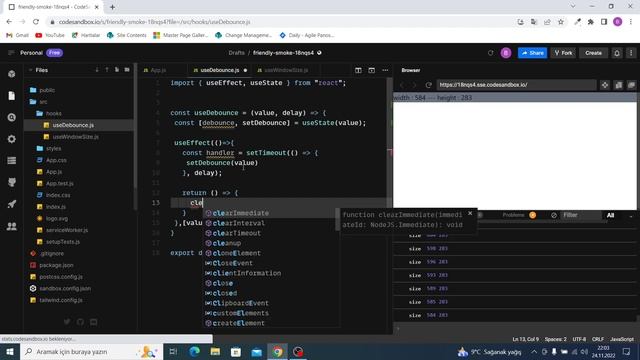This screenshot has width=640, height=360.
Task: Click the preview URL address field
Action: pos(516,85)
